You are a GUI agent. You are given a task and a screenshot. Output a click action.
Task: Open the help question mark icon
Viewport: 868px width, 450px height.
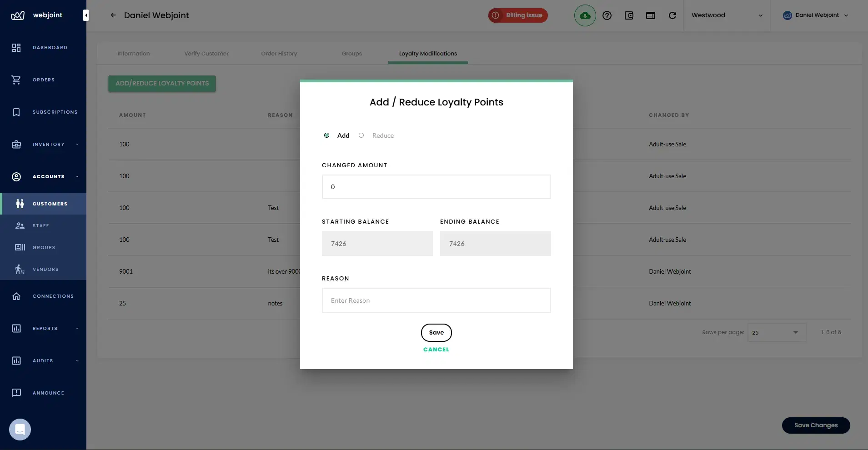pos(607,15)
